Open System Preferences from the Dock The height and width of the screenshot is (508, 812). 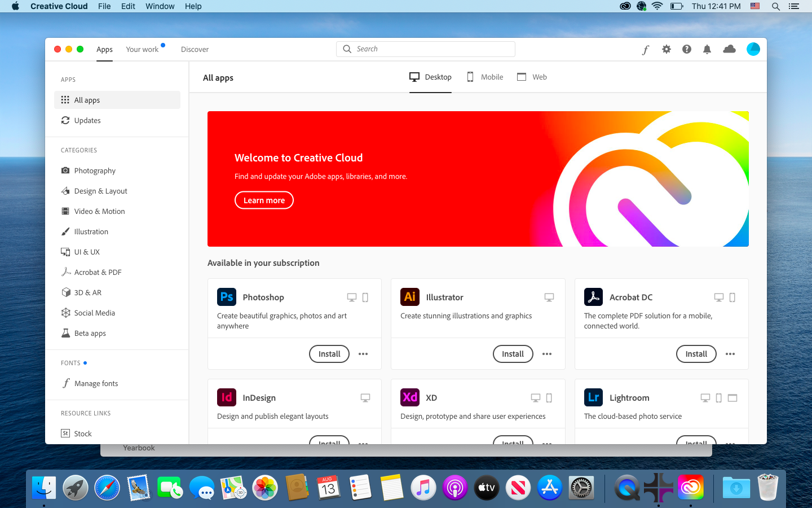tap(581, 488)
